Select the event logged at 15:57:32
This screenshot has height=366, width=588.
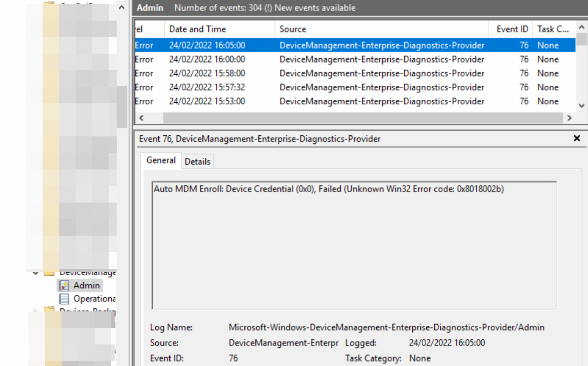point(355,87)
